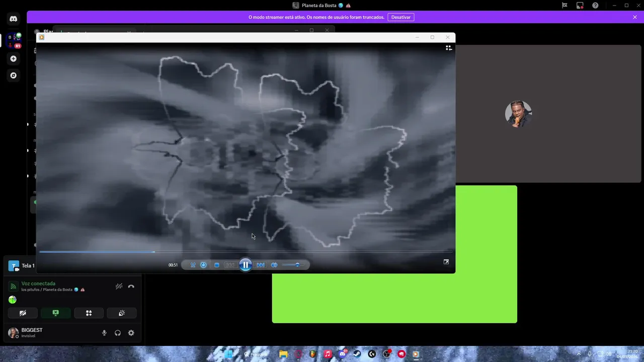Open Discord direct messages home
This screenshot has height=362, width=644.
point(14,19)
